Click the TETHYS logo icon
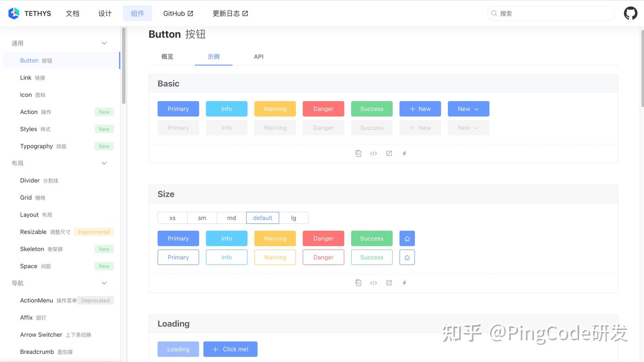 click(14, 13)
